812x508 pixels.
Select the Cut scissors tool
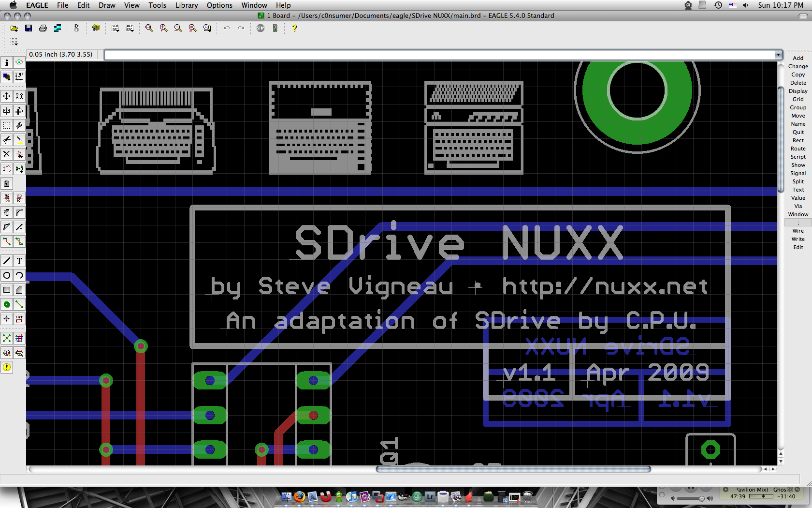7,140
